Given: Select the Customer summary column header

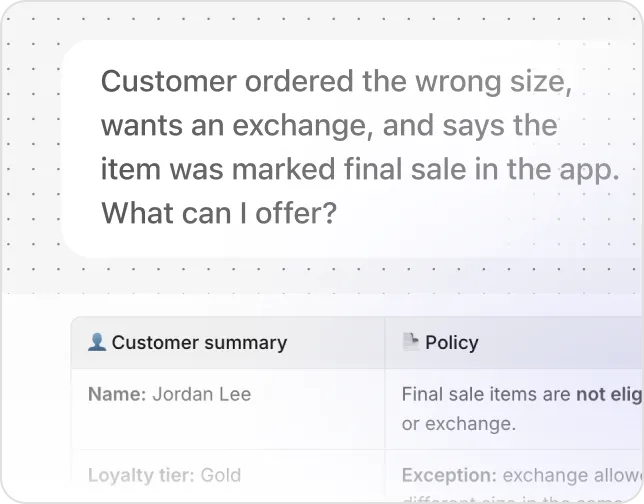Looking at the screenshot, I should 228,343.
